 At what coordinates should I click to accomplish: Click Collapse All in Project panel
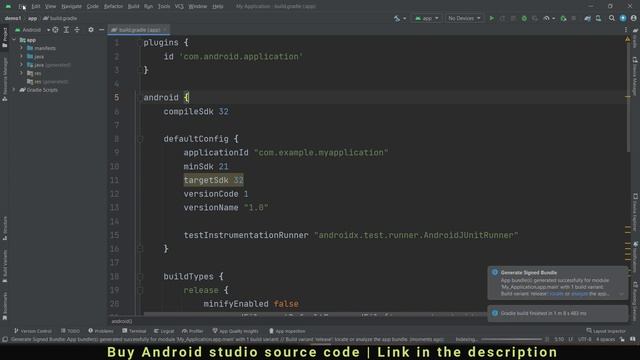click(77, 30)
